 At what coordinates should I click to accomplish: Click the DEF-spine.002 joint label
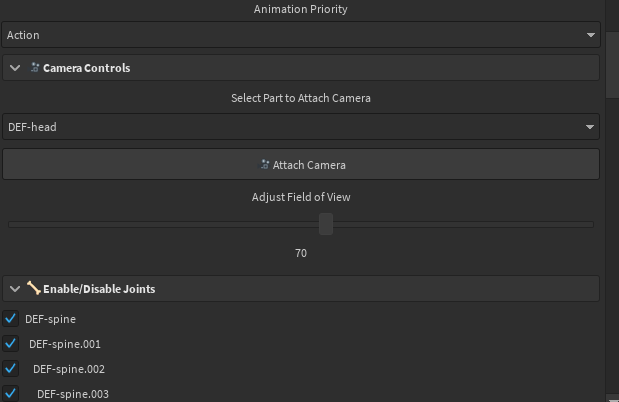pos(69,369)
